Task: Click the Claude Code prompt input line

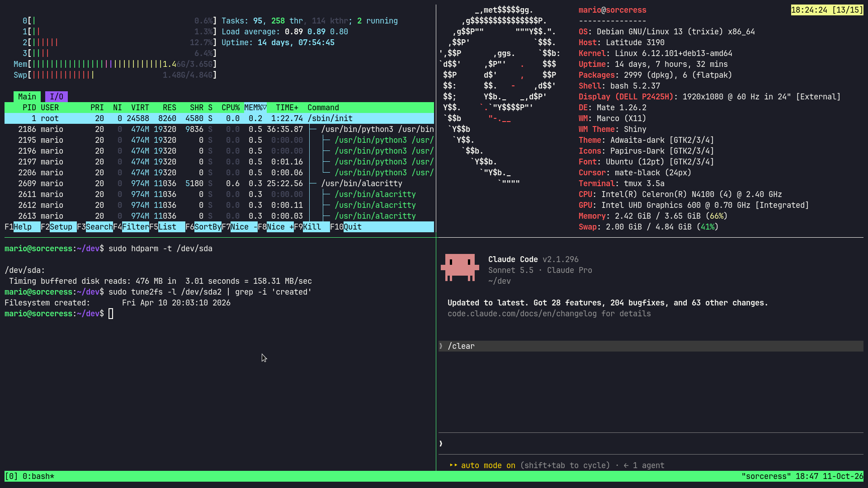Action: coord(651,444)
